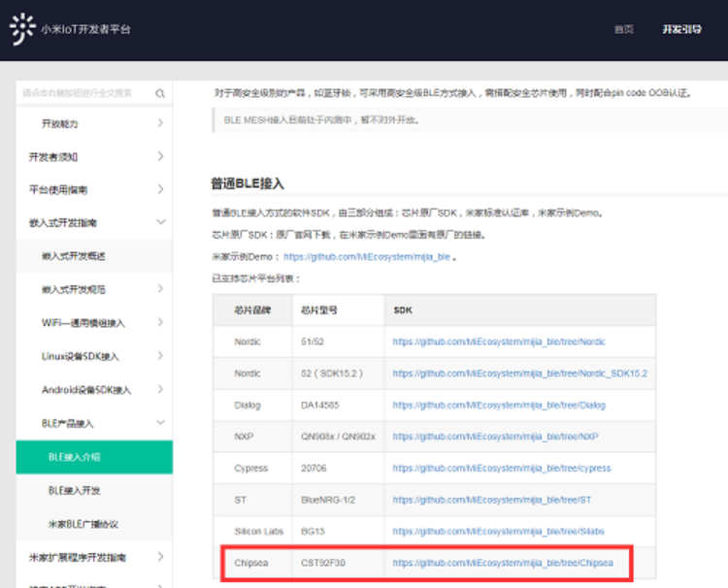Open the Chipsea SDK GitHub link
The height and width of the screenshot is (588, 728).
503,563
